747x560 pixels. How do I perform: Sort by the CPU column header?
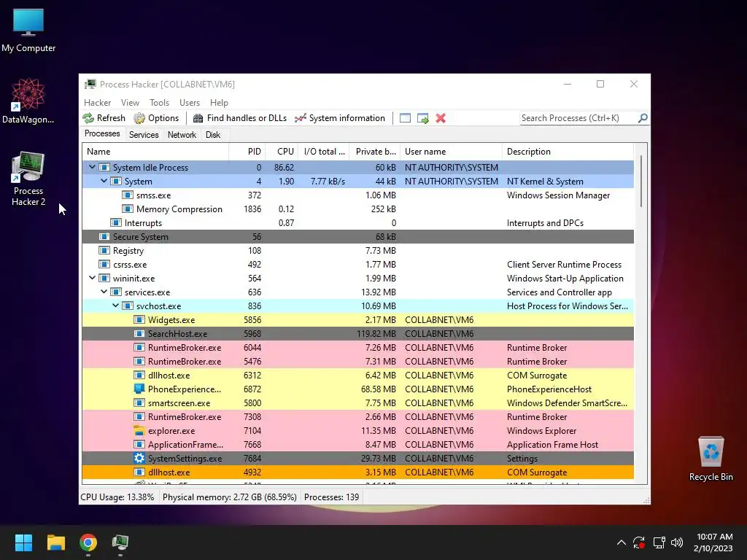click(282, 152)
